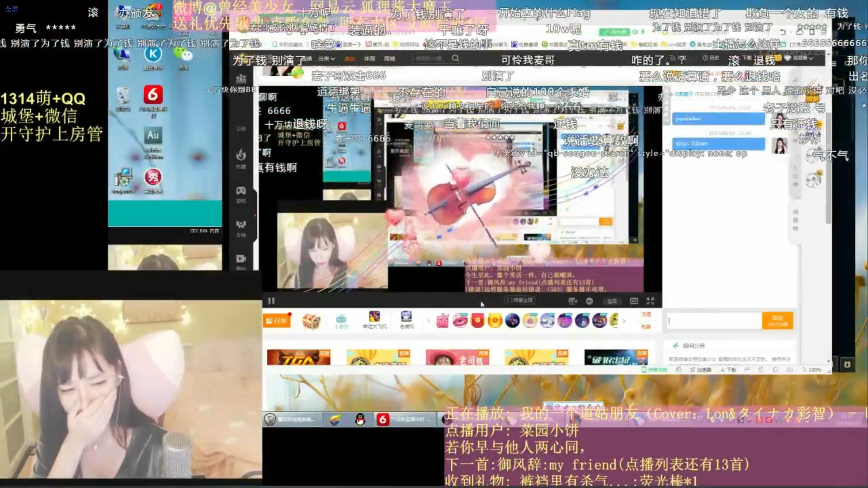Open the flame 热播 hot sidebar icon
Viewport: 868px width, 488px height.
241,157
